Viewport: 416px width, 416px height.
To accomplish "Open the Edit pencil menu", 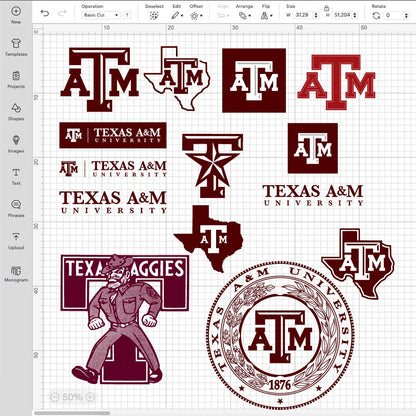I will (x=177, y=15).
